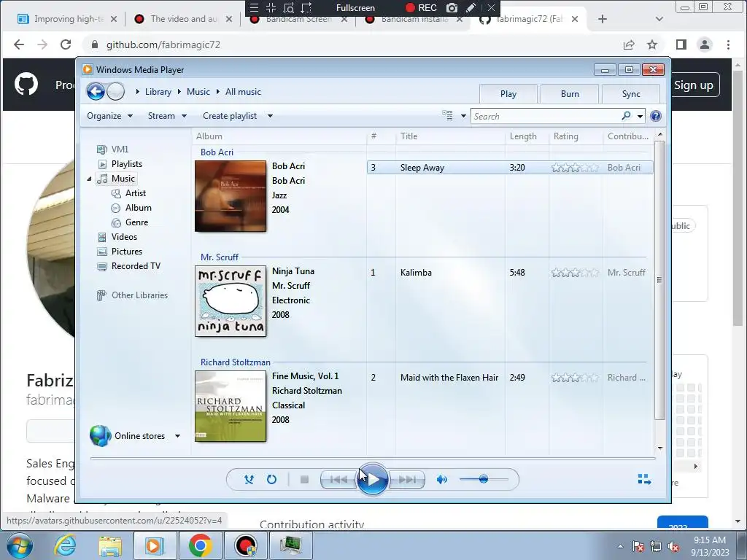Click the search magnifier icon
This screenshot has height=560, width=747.
click(626, 116)
